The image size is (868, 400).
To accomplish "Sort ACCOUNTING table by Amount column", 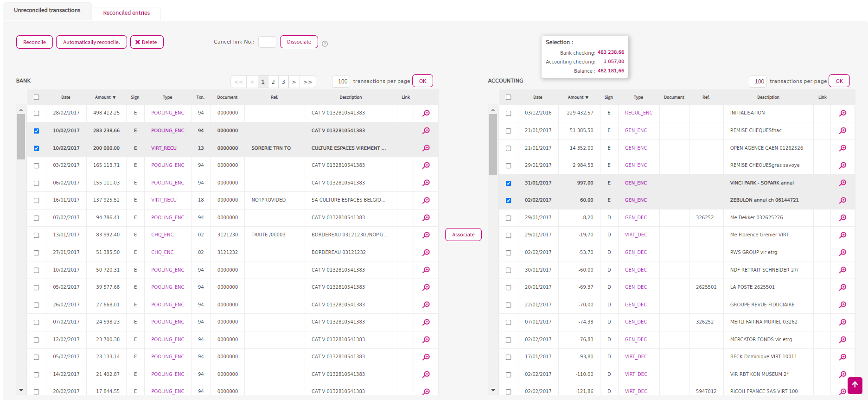I will click(x=578, y=97).
